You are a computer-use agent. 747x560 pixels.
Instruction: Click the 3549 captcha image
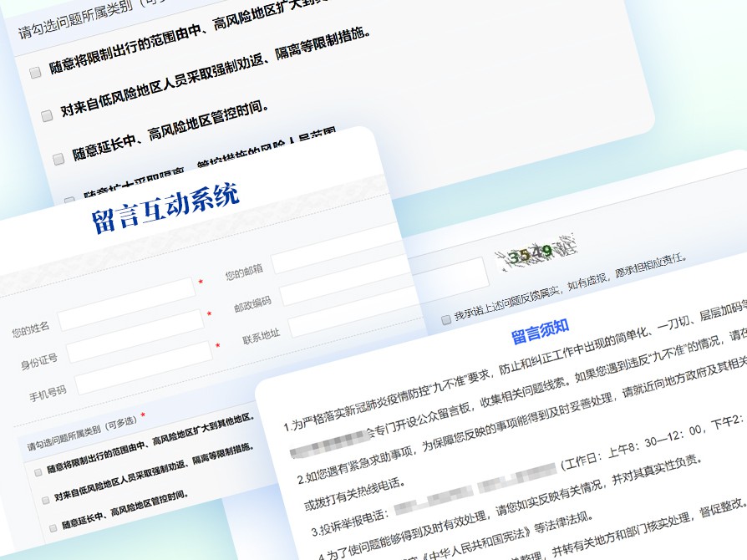535,251
